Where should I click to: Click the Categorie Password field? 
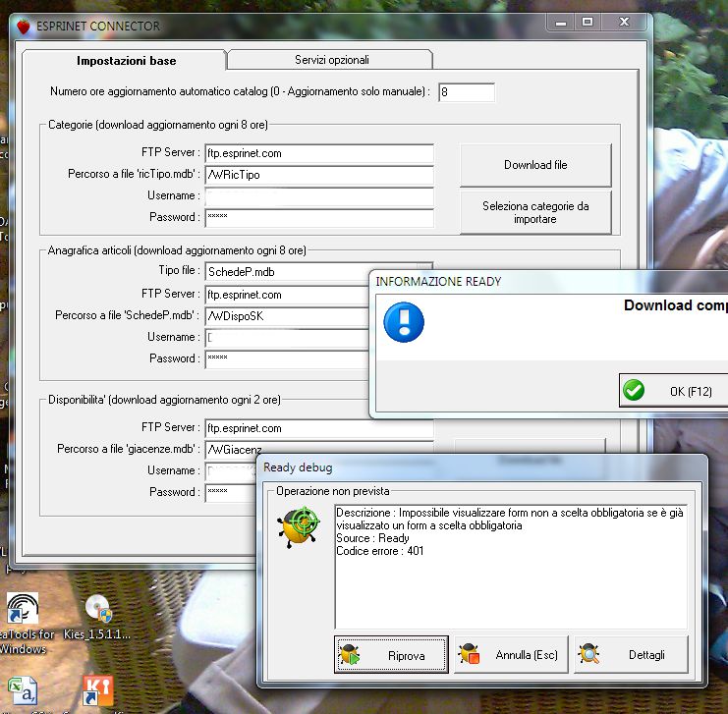tap(319, 218)
